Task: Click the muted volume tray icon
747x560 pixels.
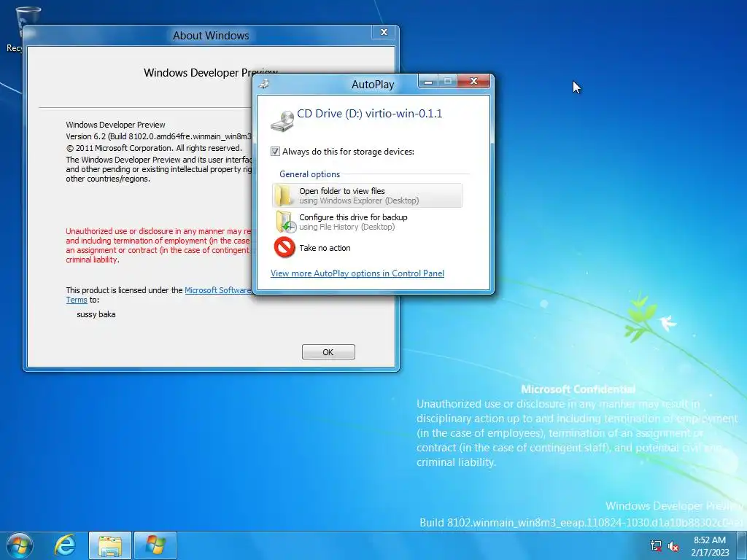Action: point(673,546)
